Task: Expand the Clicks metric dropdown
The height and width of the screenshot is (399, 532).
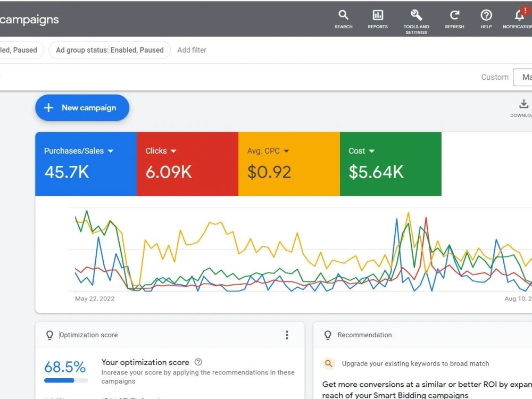Action: pyautogui.click(x=173, y=151)
